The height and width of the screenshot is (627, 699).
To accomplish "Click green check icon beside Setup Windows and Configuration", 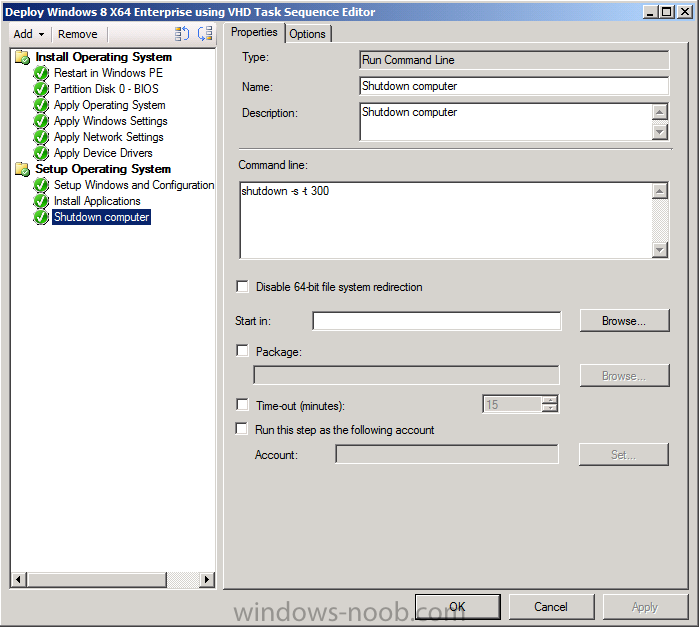I will (41, 185).
